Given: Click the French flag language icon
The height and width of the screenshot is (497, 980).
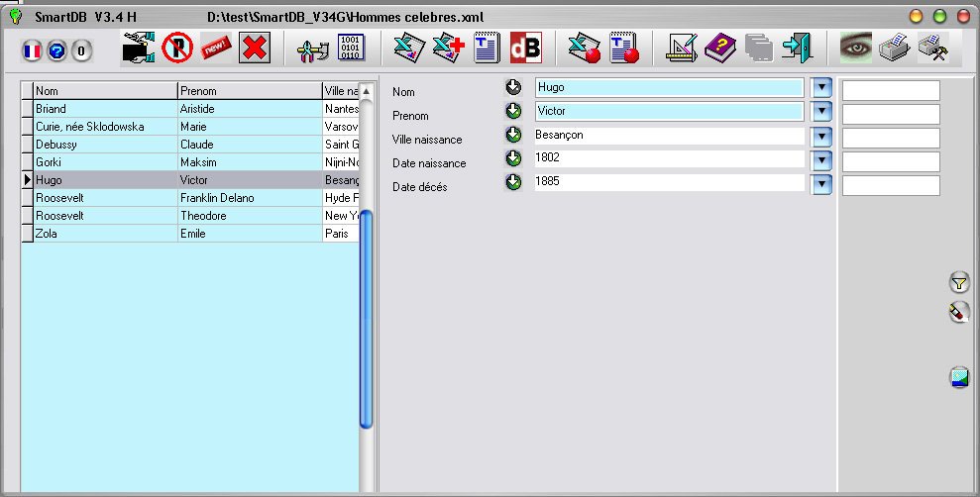Looking at the screenshot, I should click(x=32, y=50).
